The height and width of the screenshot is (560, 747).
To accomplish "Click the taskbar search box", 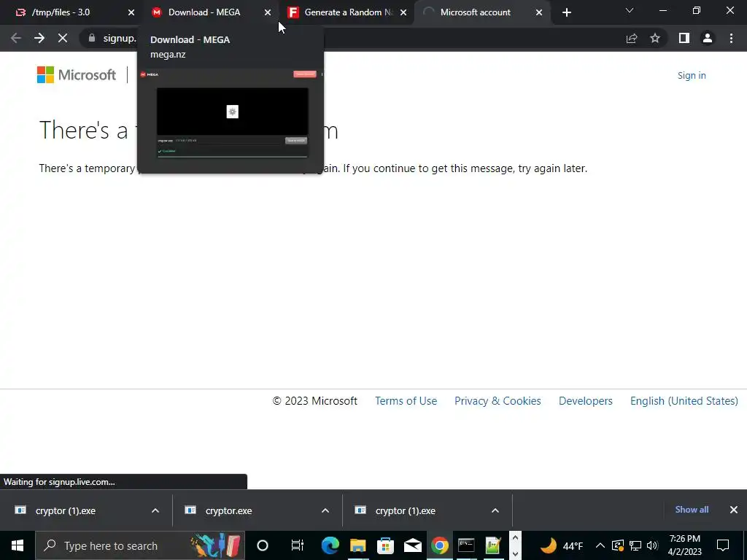I will (139, 545).
